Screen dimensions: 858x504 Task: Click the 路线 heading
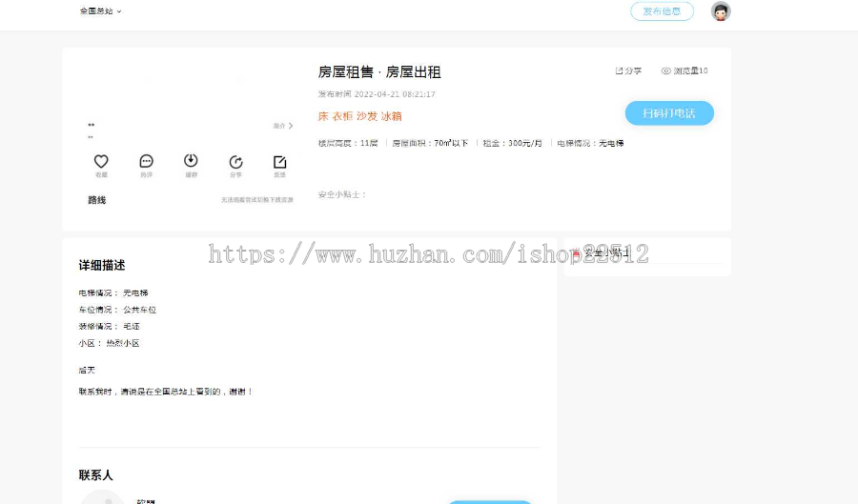tap(97, 200)
